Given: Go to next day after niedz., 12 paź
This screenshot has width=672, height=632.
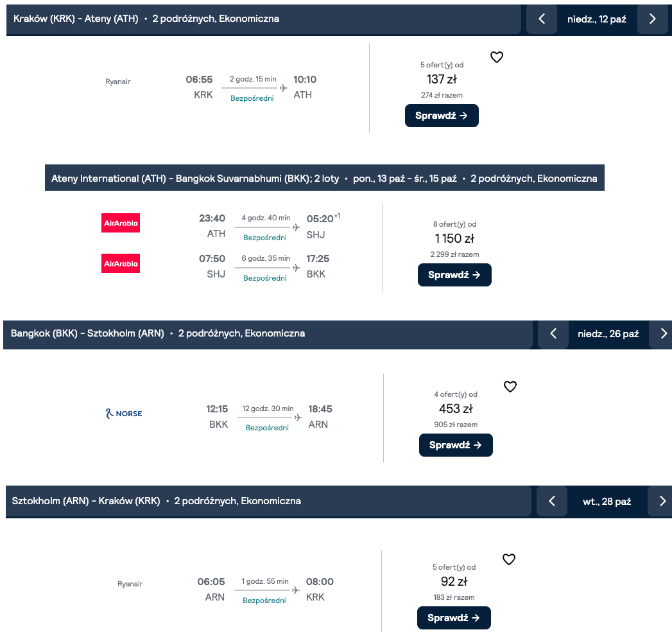Looking at the screenshot, I should (652, 19).
